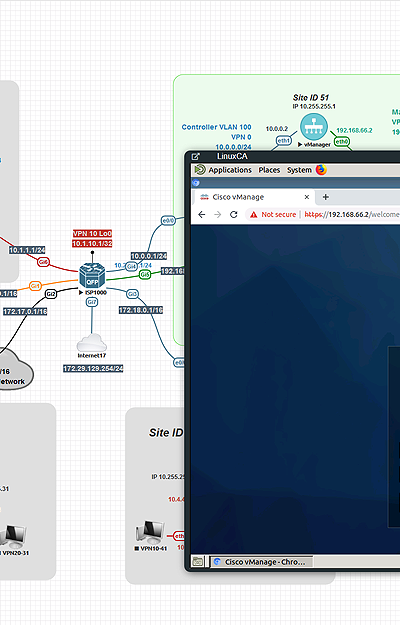Click the show desktop icon in the bottom panel
The height and width of the screenshot is (625, 400).
click(197, 562)
